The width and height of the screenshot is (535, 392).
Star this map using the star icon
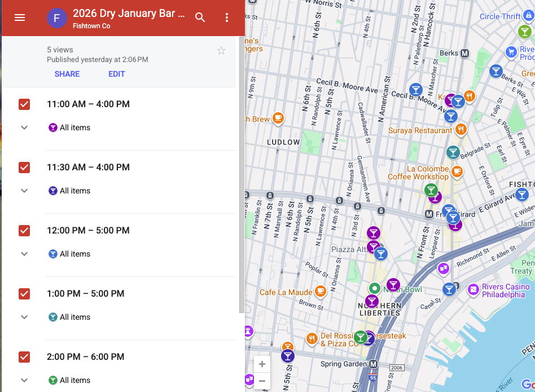point(221,50)
